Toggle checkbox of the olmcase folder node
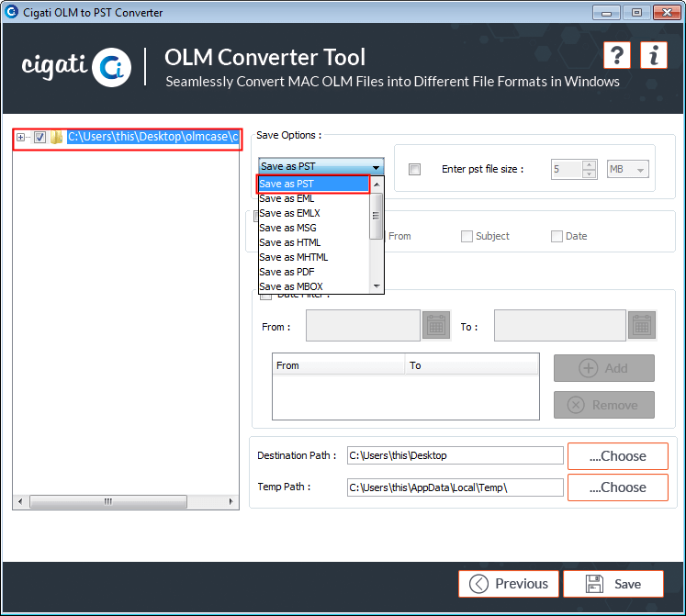 pos(39,138)
